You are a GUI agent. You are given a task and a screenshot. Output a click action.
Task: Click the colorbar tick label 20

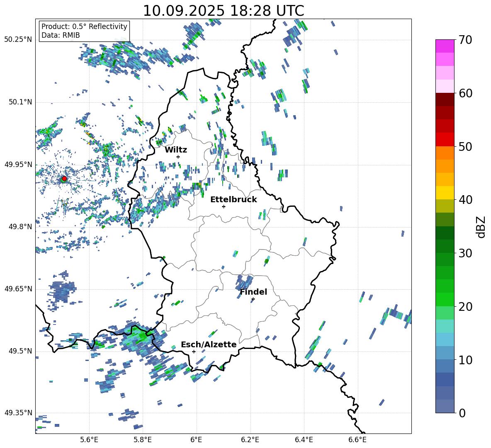coord(465,307)
